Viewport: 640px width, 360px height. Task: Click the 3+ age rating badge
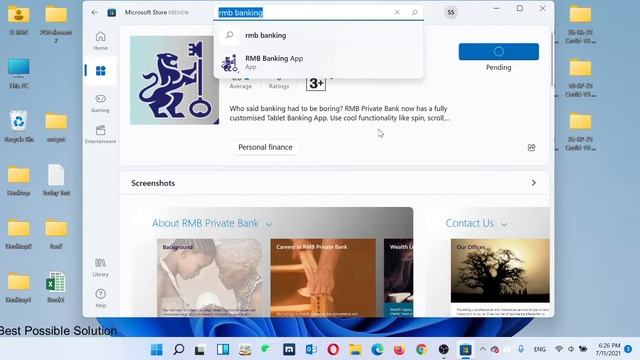click(x=316, y=83)
